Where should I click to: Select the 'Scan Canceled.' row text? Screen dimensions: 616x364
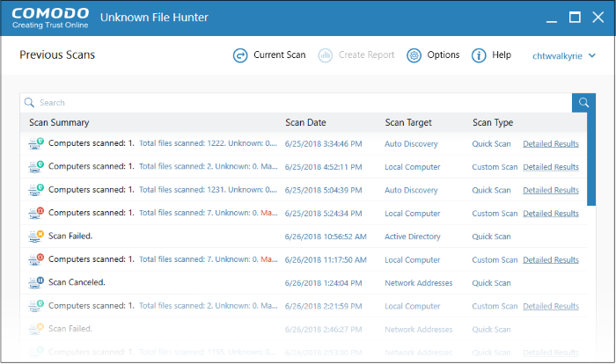point(77,282)
